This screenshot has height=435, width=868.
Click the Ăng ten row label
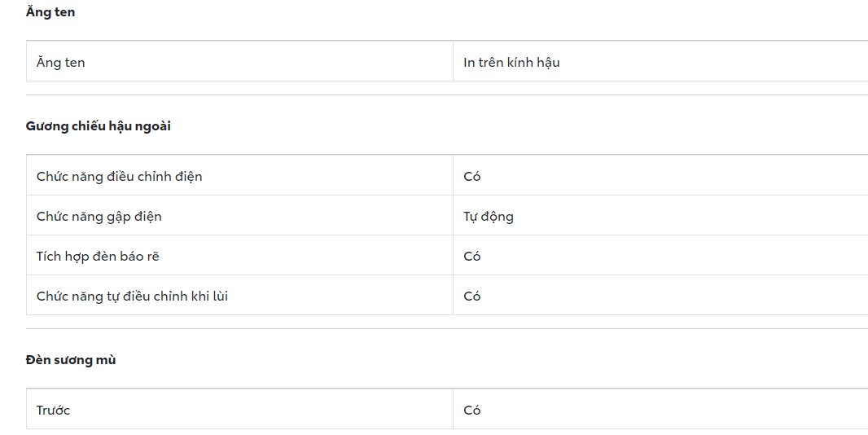click(61, 63)
